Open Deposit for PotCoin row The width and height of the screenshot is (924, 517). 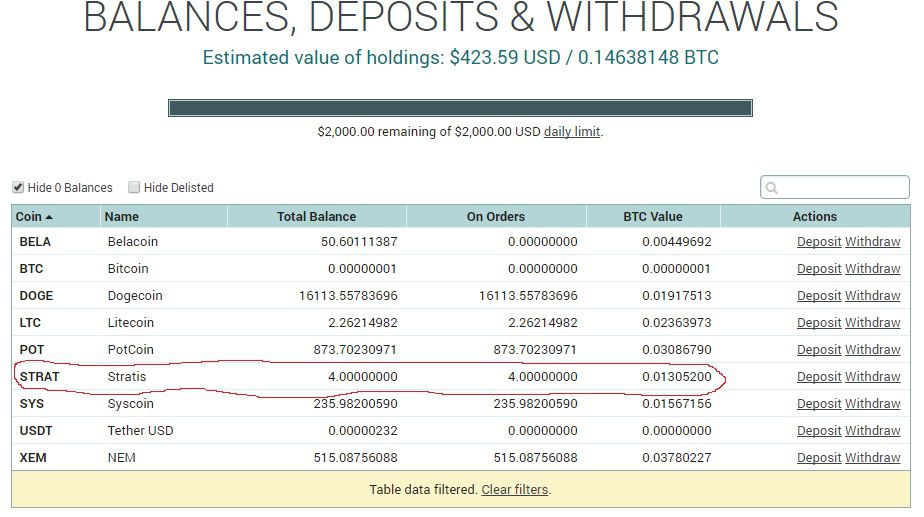coord(819,350)
